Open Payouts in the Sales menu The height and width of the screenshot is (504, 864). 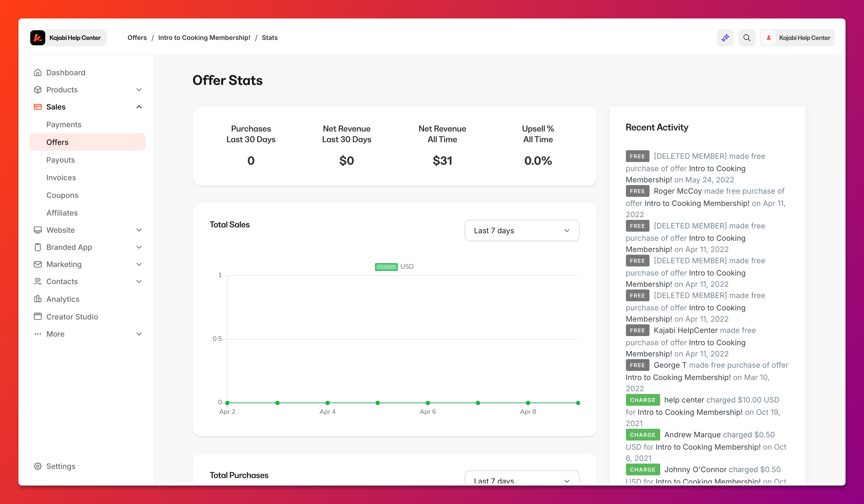pyautogui.click(x=60, y=160)
